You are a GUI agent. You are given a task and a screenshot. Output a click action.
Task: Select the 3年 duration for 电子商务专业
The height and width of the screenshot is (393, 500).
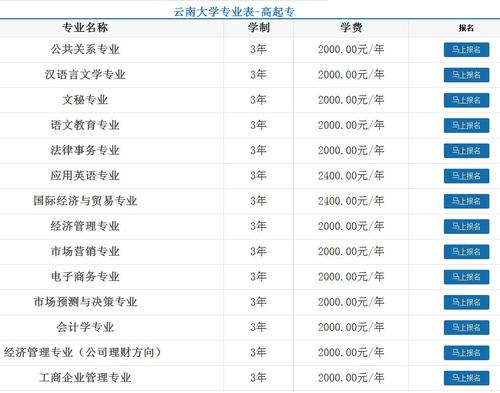tap(258, 277)
